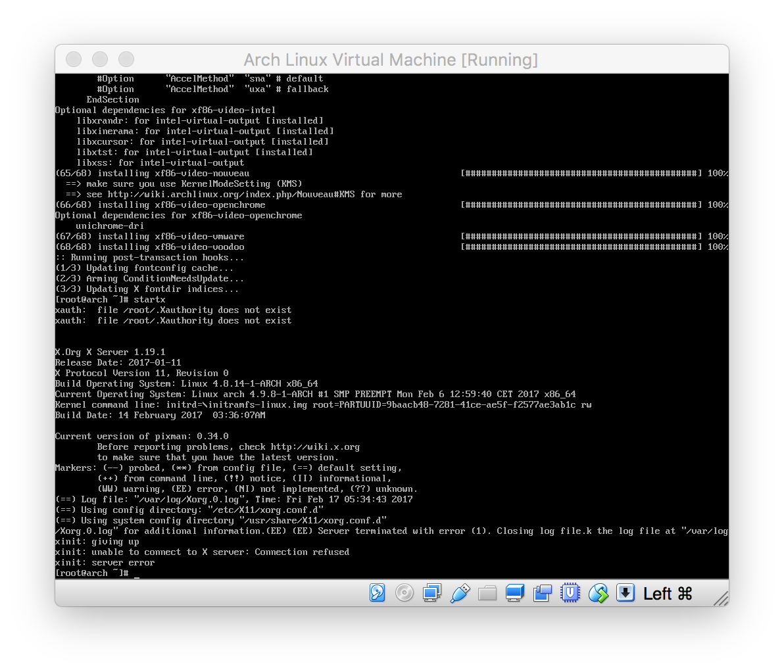784x672 pixels.
Task: Click the final [root@arch ~]# prompt
Action: (x=92, y=573)
